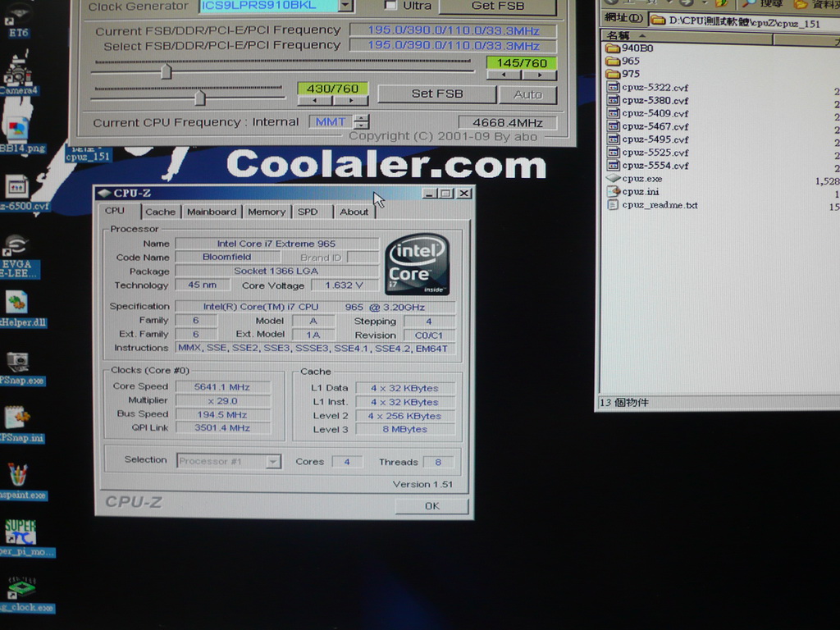
Task: Select cpuz-5409.cvf file in Explorer
Action: point(648,113)
